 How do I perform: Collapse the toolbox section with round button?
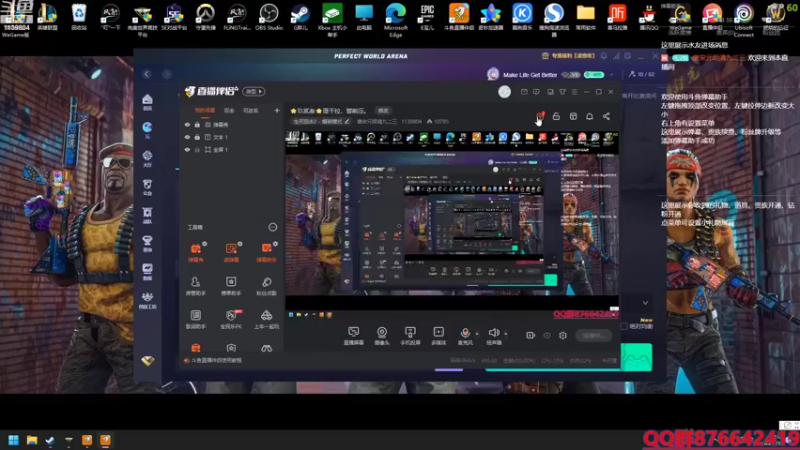[x=273, y=227]
